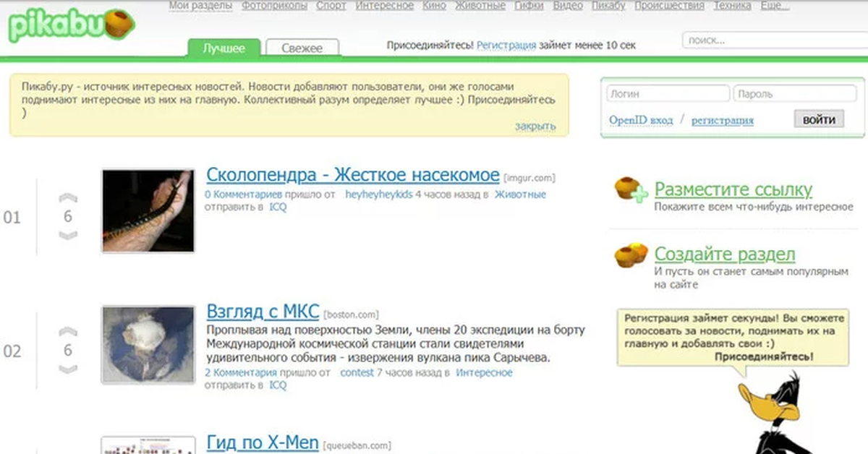Click the Создайте раздел link

(x=725, y=254)
